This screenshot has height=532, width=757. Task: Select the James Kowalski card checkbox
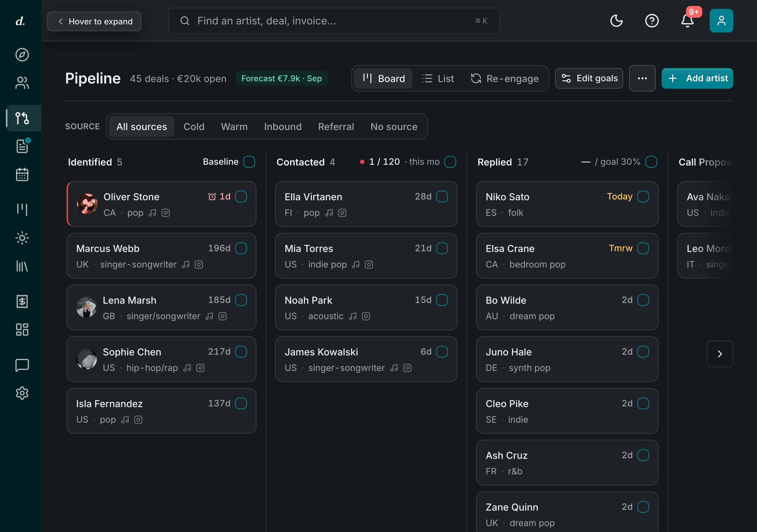(x=442, y=352)
